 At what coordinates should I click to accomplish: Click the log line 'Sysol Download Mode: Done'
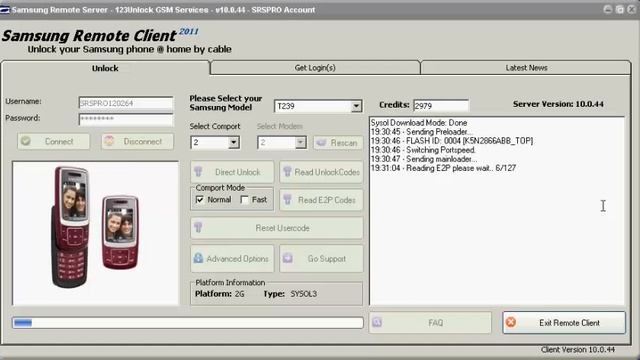(419, 122)
